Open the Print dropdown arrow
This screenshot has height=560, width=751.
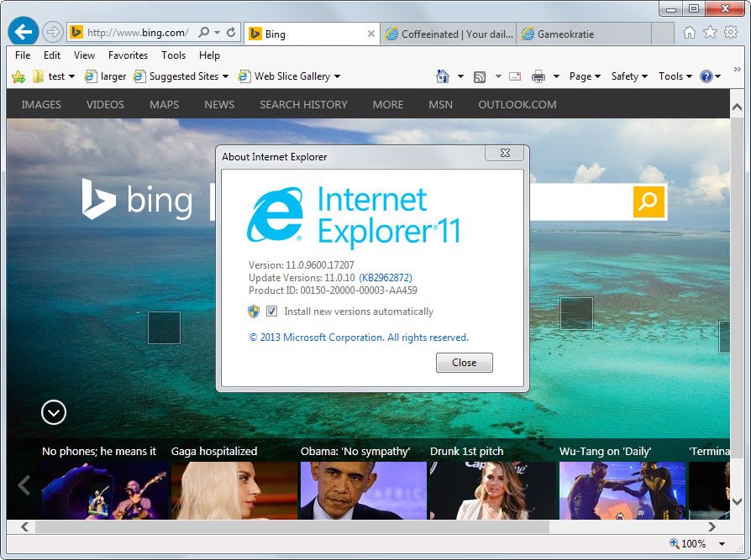pyautogui.click(x=556, y=76)
